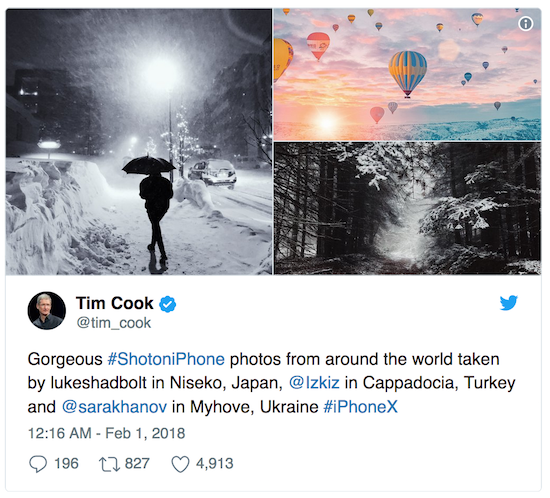
Task: Click the blue verified badge
Action: point(168,304)
